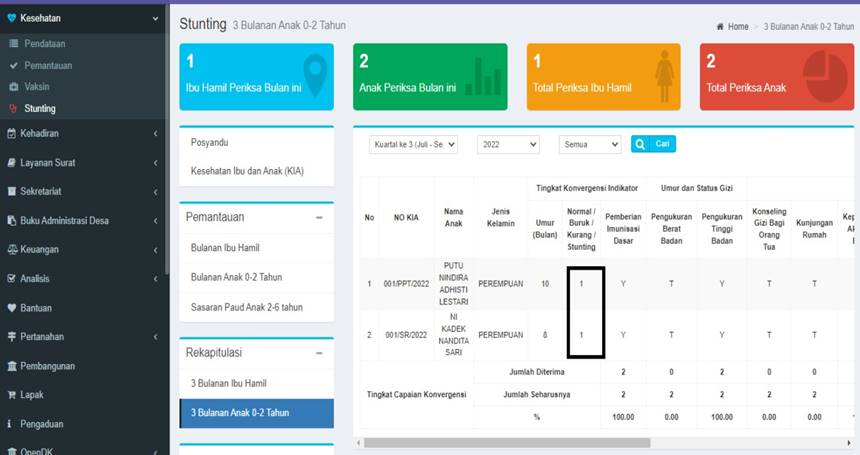Collapse the Pemantauan panel
Screen dimensions: 860x455
(x=318, y=217)
